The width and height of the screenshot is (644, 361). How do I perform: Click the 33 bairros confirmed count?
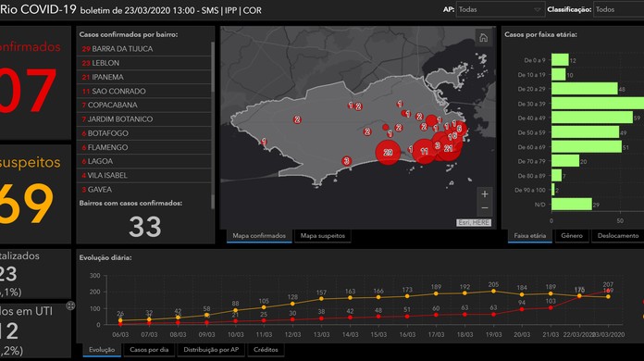(144, 227)
